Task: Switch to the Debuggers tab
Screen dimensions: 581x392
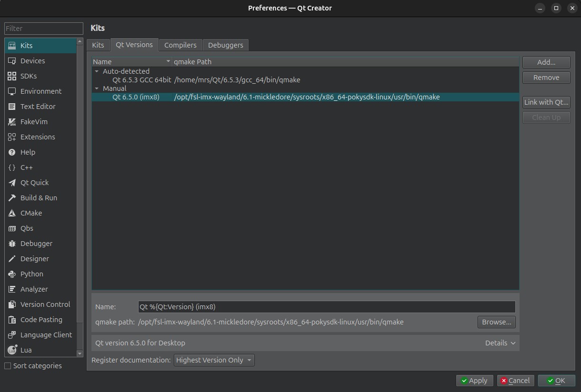Action: 225,45
